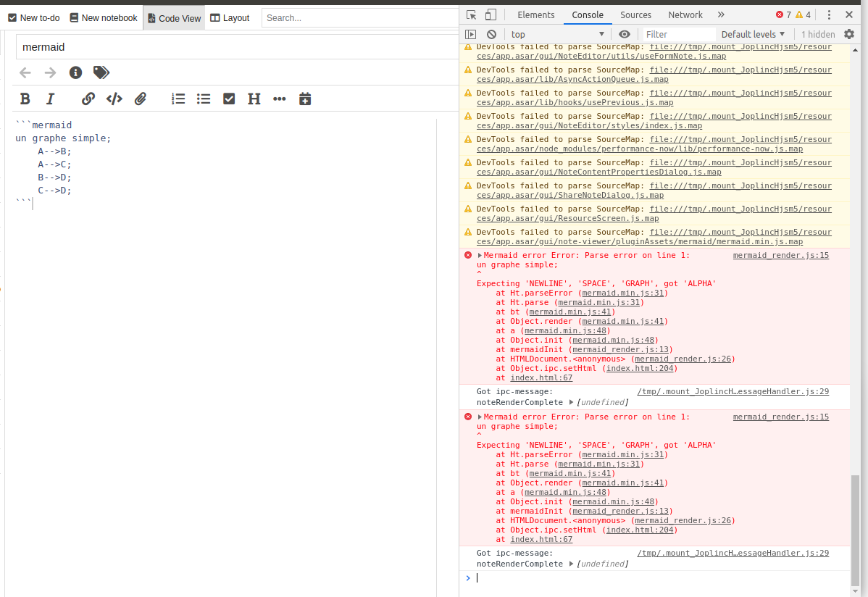868x597 pixels.
Task: Open mermaid_render.js:15 link in first error
Action: coord(780,255)
